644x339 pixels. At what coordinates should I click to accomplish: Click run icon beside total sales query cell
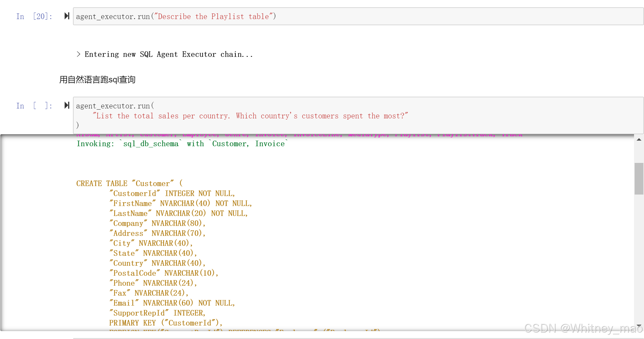(x=67, y=105)
